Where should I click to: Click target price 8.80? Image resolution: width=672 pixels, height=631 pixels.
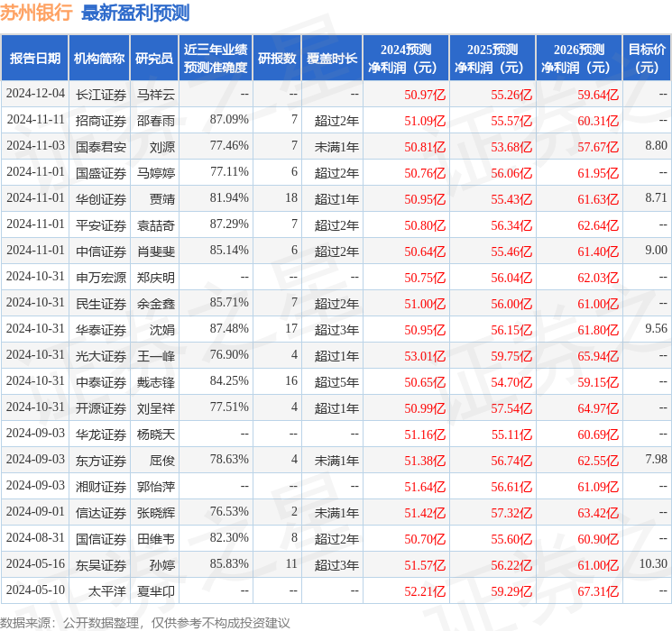[x=656, y=146]
